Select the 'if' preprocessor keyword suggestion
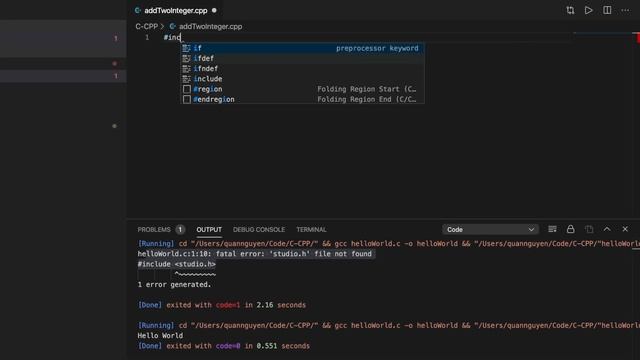Screen dimensions: 640x360 (302, 48)
